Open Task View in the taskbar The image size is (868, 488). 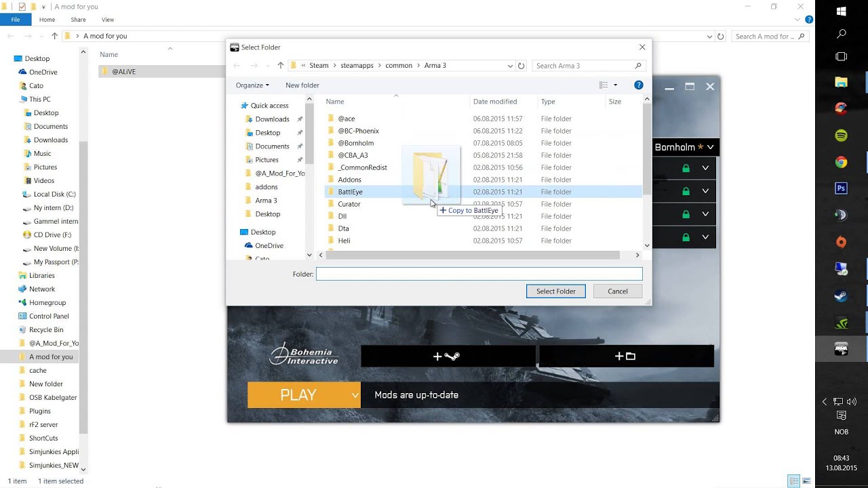click(841, 56)
